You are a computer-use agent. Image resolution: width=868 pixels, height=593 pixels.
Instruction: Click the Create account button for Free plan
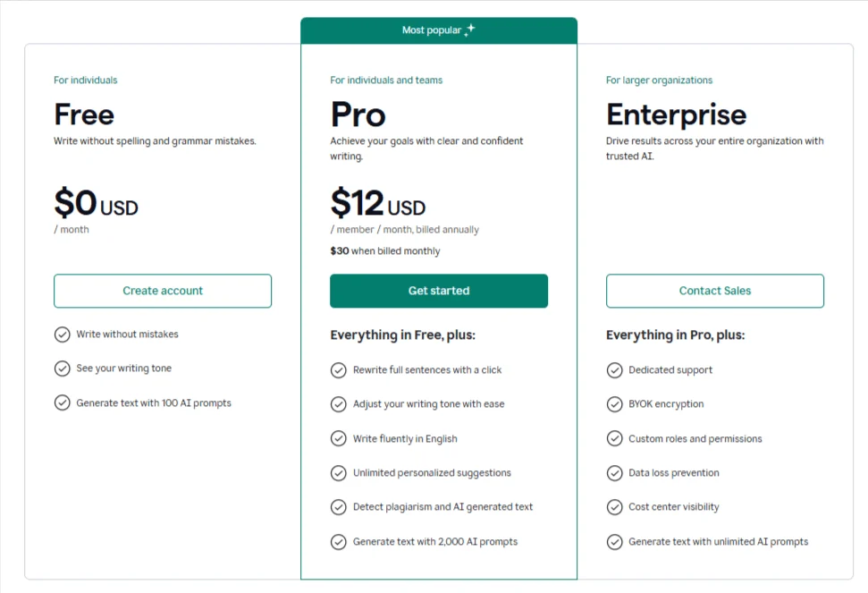[x=163, y=291]
